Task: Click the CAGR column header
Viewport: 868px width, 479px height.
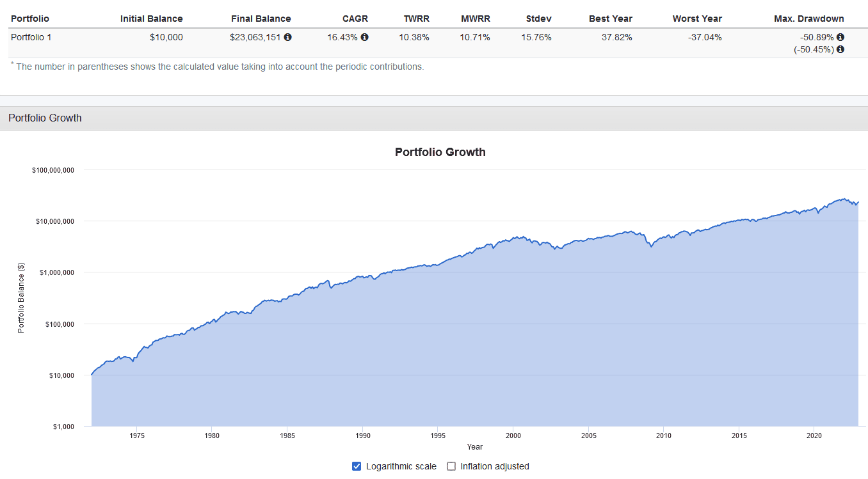Action: tap(355, 19)
